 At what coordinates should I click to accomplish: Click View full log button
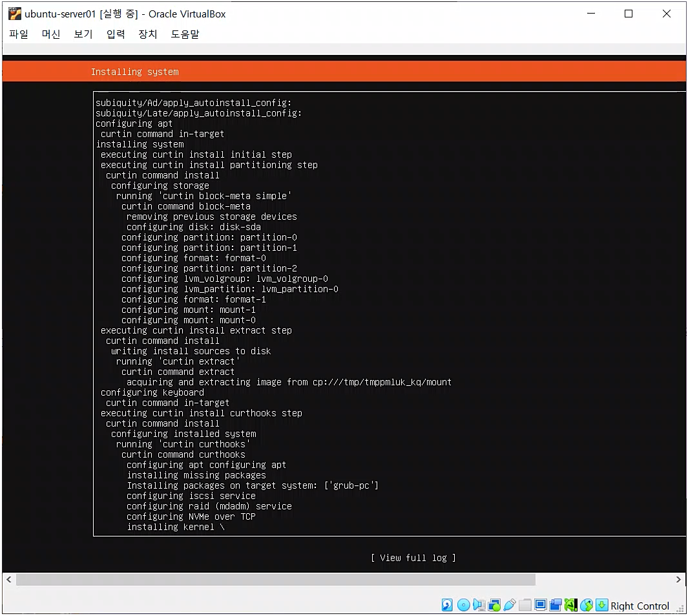tap(413, 558)
